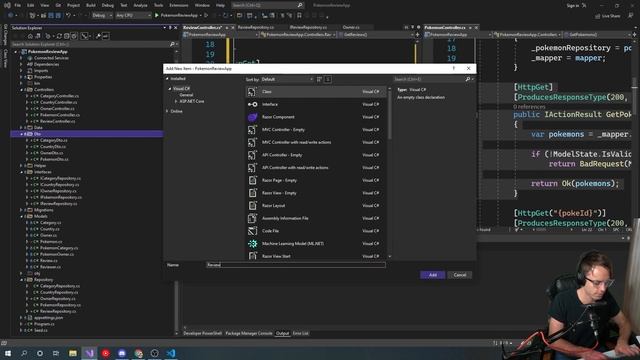
Task: Click the Solution Explorer refresh icon
Action: click(59, 36)
